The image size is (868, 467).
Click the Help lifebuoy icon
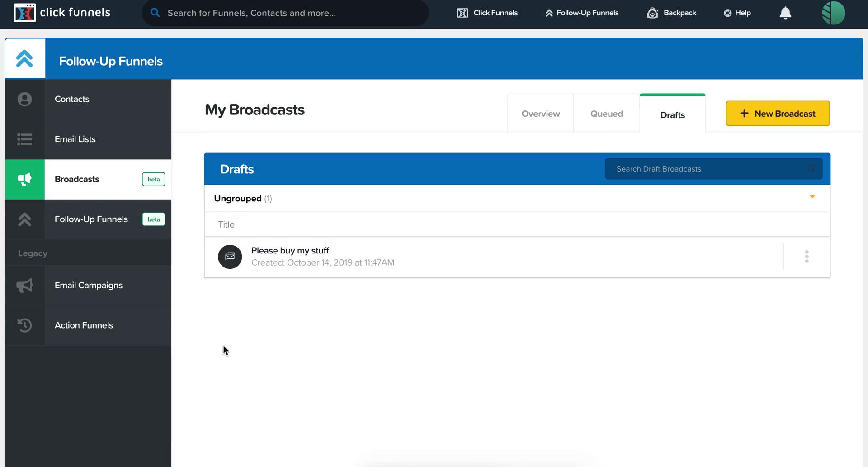tap(727, 13)
